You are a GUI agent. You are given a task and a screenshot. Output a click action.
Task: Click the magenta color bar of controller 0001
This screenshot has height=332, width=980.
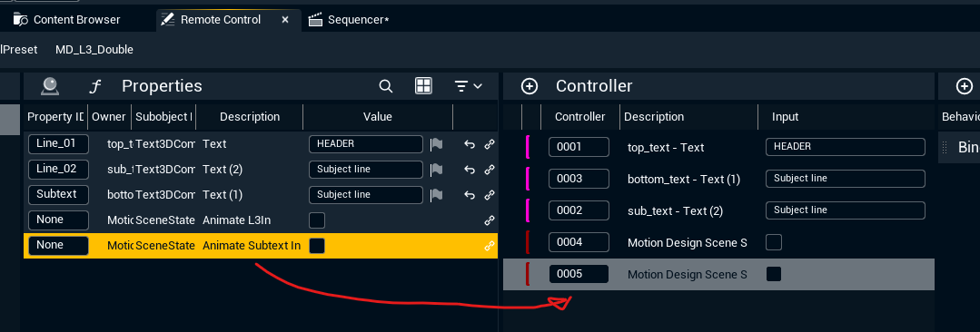(x=528, y=147)
